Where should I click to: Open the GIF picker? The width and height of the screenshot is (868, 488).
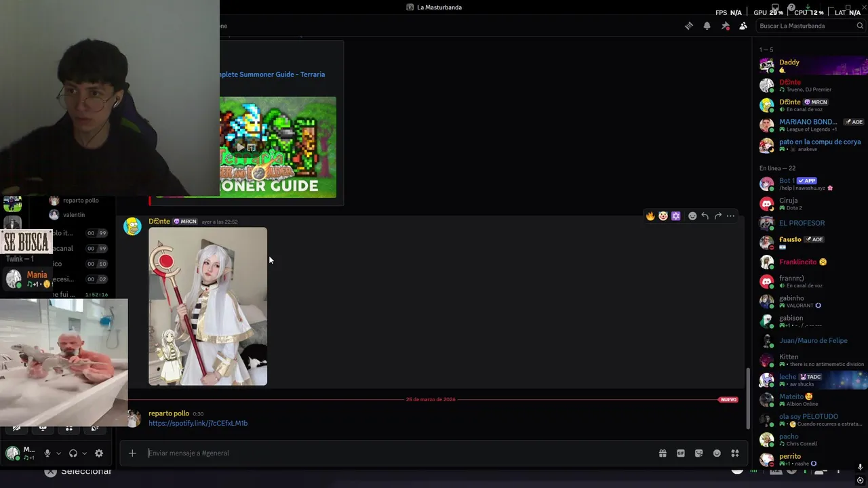tap(681, 453)
